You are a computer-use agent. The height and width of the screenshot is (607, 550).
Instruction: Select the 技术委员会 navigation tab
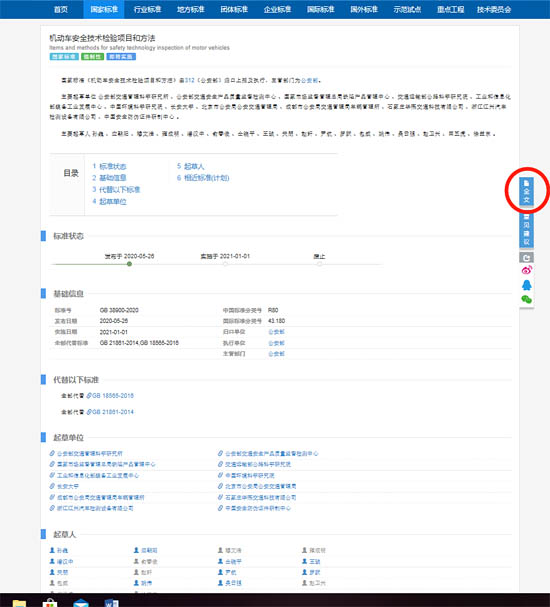[494, 9]
